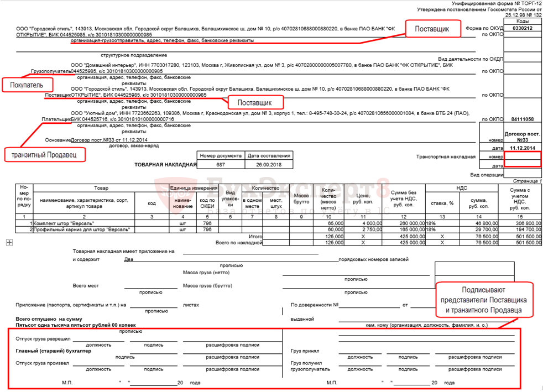Image resolution: width=543 pixels, height=392 pixels.
Task: Click "Масса груза (брутто)" label
Action: [207, 286]
